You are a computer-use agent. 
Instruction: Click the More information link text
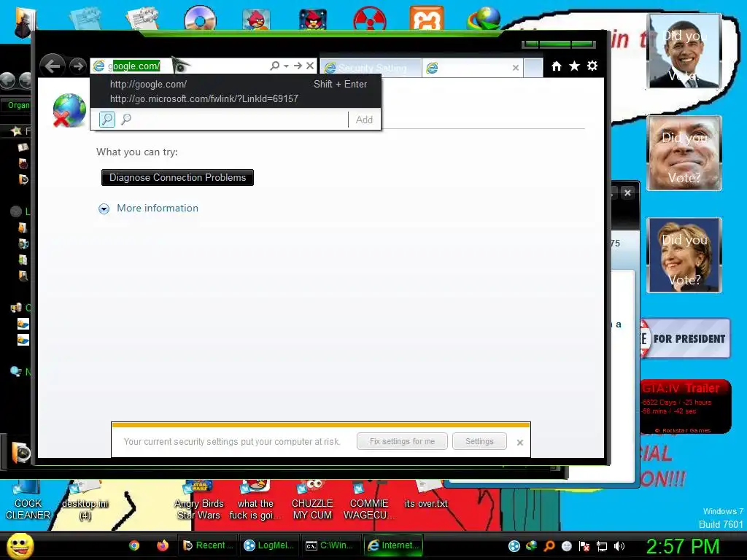(x=158, y=208)
